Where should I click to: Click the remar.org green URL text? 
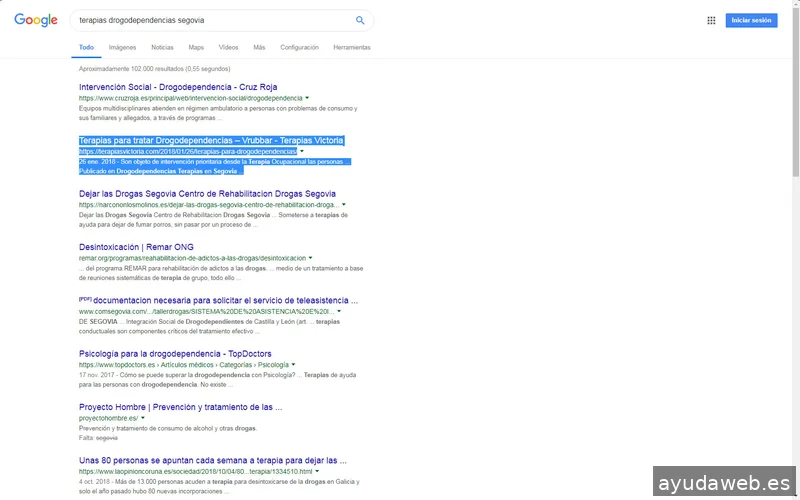point(192,258)
